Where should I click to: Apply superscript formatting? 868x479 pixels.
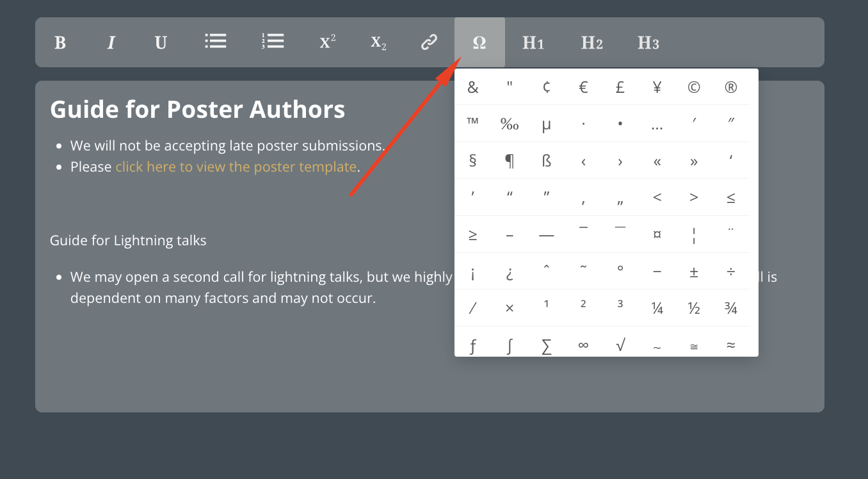[x=326, y=42]
